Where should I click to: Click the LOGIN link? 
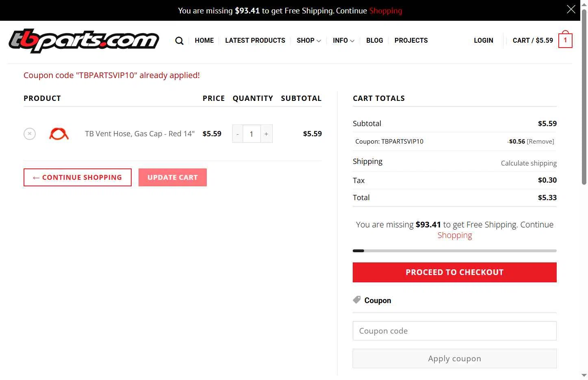point(484,40)
